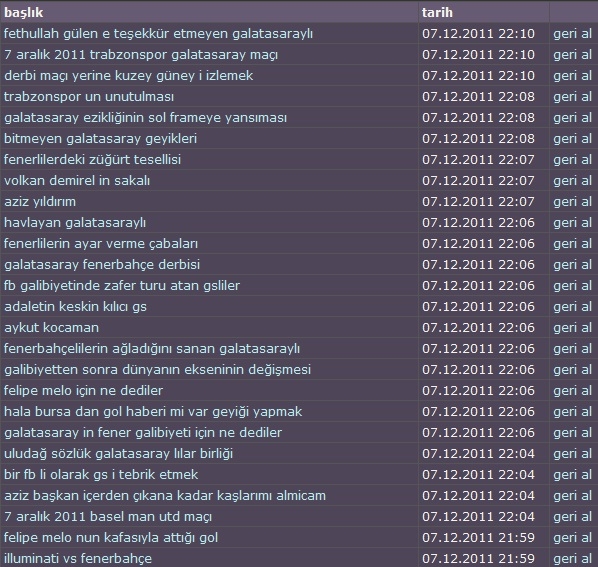Sort by the 'tarih' column header

click(437, 13)
